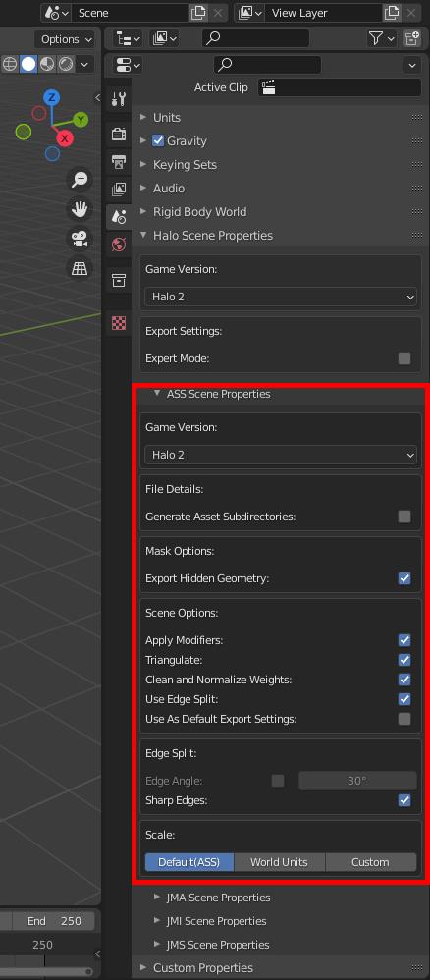This screenshot has height=980, width=430.
Task: Open the Render properties tab
Action: pos(118,134)
